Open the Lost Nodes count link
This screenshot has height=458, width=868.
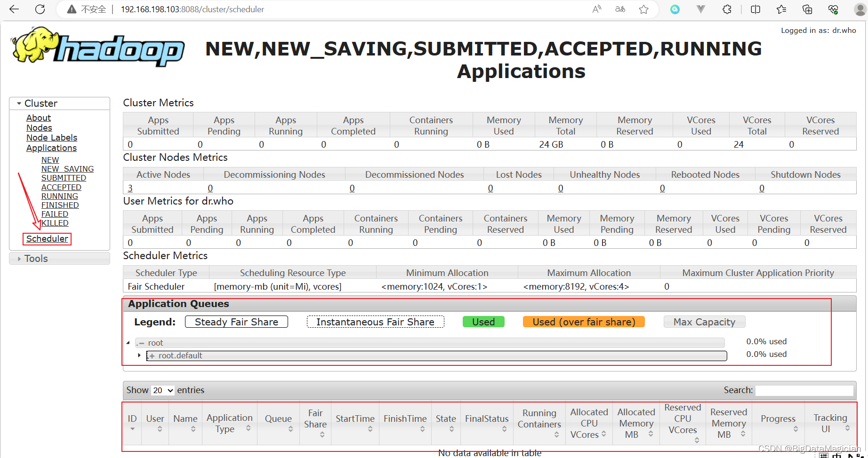(x=490, y=188)
